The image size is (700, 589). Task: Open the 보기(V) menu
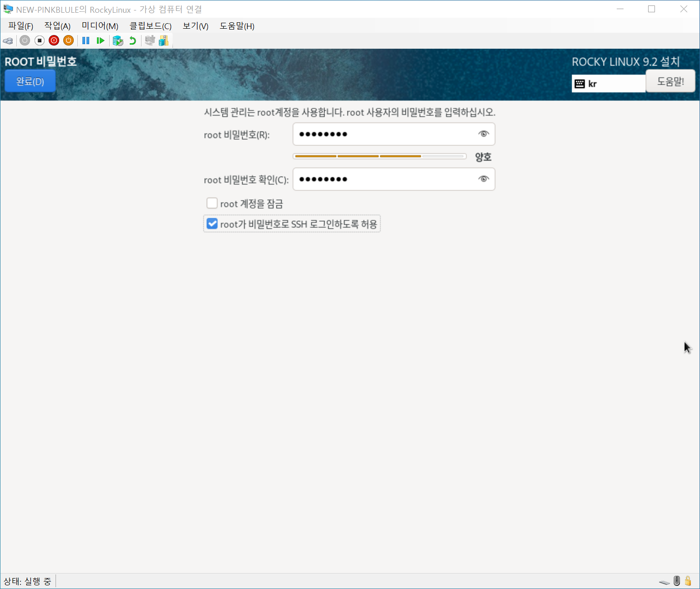(196, 26)
